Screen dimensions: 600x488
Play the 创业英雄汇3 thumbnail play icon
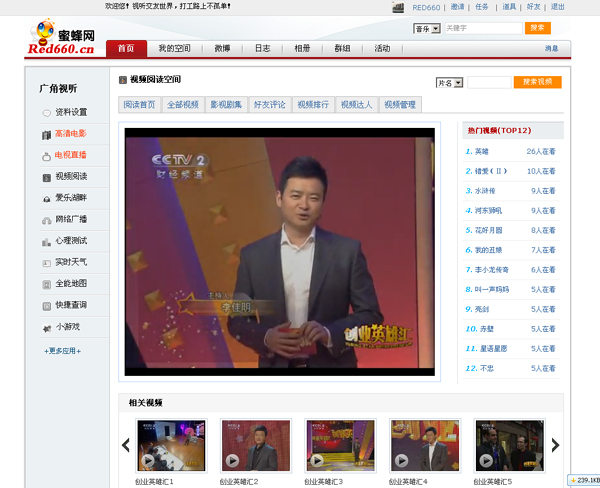(x=316, y=460)
